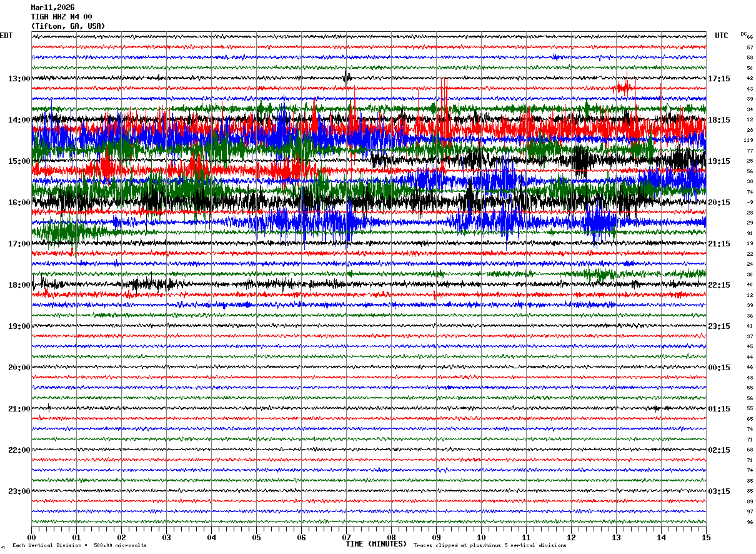Click the 15 minute tick on the time axis

[x=705, y=538]
